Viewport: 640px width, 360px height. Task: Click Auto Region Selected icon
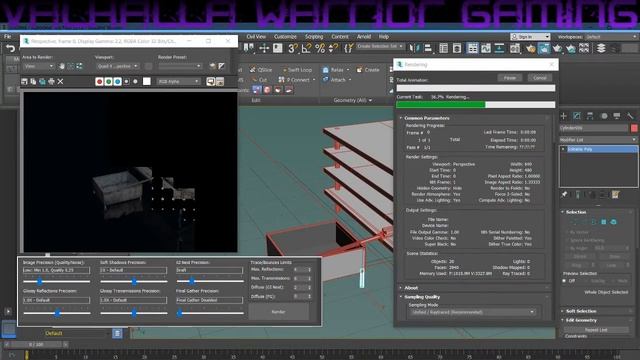79,66
